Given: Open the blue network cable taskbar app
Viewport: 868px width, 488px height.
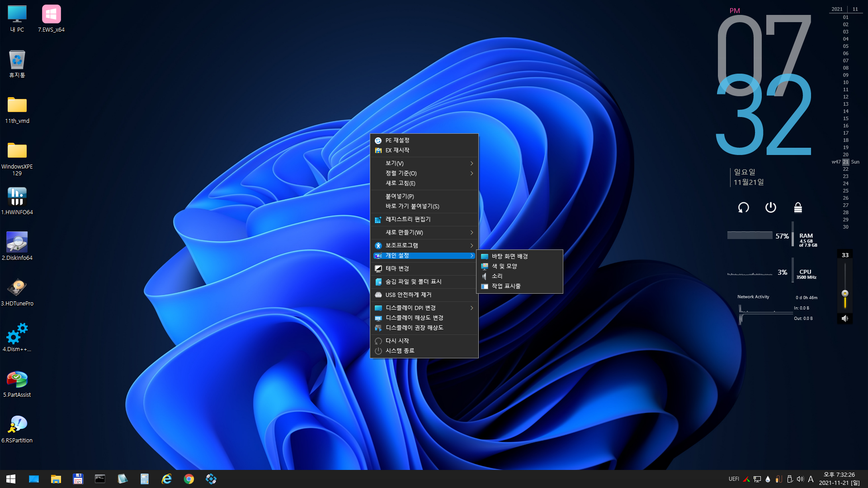Looking at the screenshot, I should point(211,479).
